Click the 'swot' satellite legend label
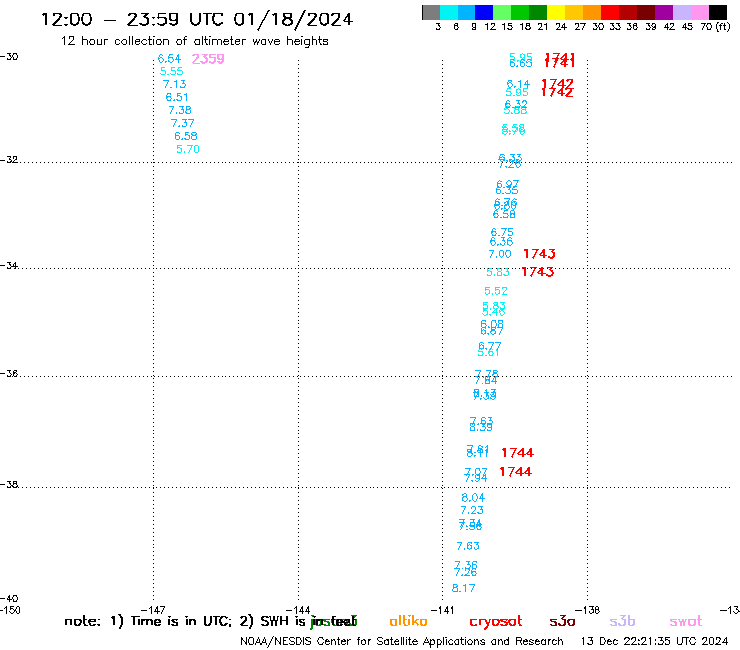740x650 pixels. (686, 622)
